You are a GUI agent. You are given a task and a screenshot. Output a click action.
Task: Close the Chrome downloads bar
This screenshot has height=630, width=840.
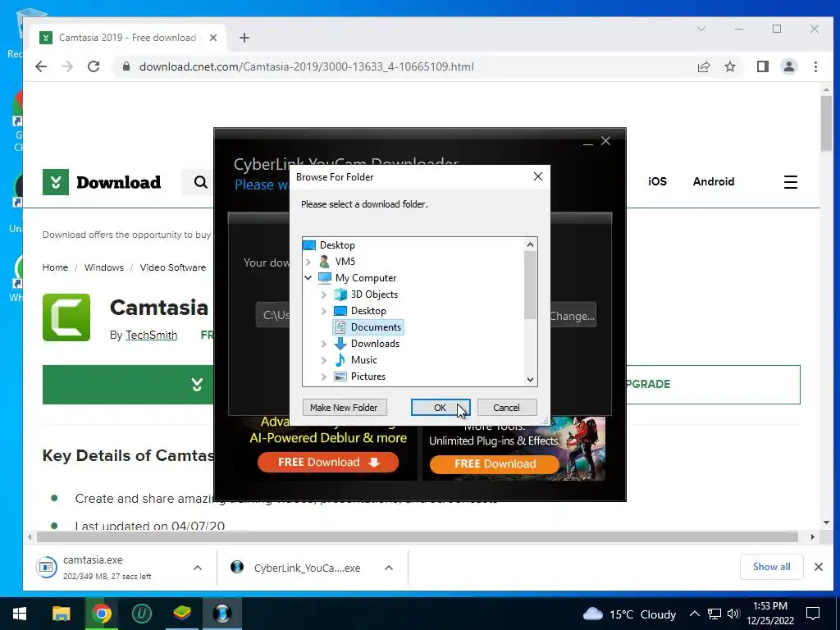[x=819, y=567]
